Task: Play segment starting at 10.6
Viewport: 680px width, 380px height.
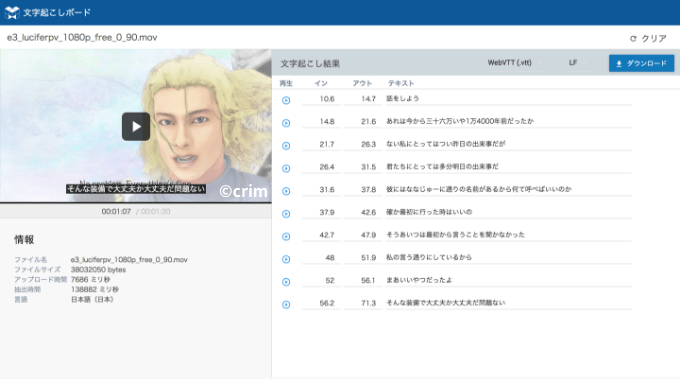Action: [x=286, y=100]
